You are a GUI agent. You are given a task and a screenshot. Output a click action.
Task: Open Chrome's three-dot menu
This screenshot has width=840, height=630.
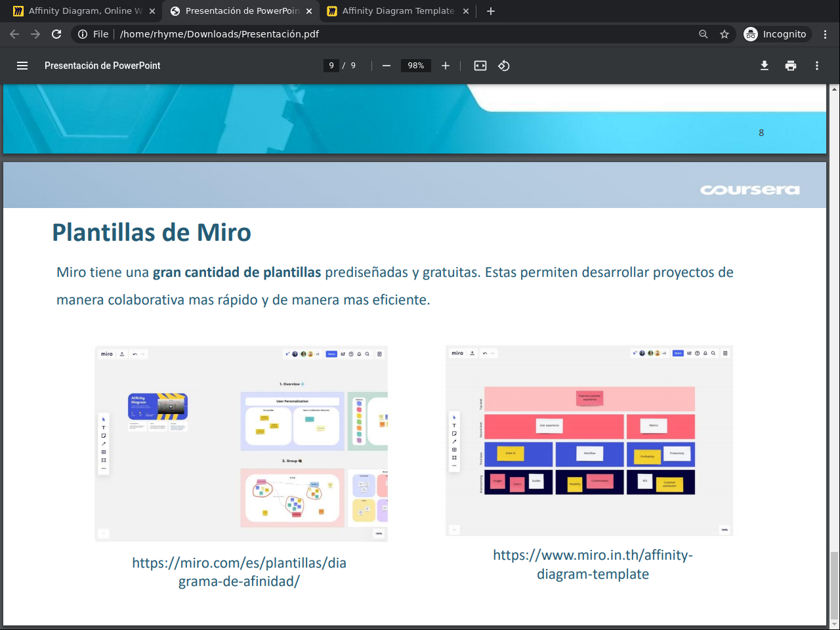(826, 34)
